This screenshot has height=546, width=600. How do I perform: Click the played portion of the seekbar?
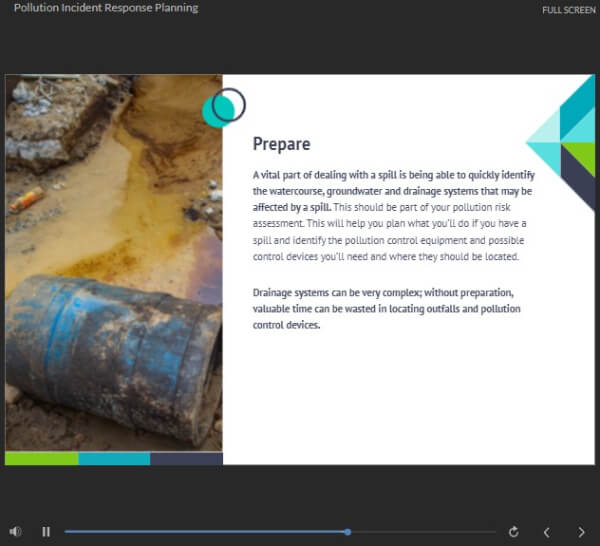point(200,532)
